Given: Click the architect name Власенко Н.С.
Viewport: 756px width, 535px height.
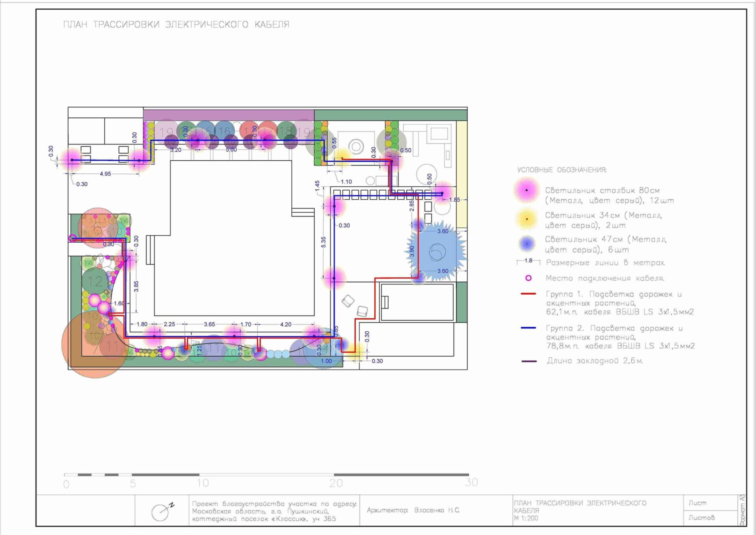Looking at the screenshot, I should pyautogui.click(x=436, y=510).
